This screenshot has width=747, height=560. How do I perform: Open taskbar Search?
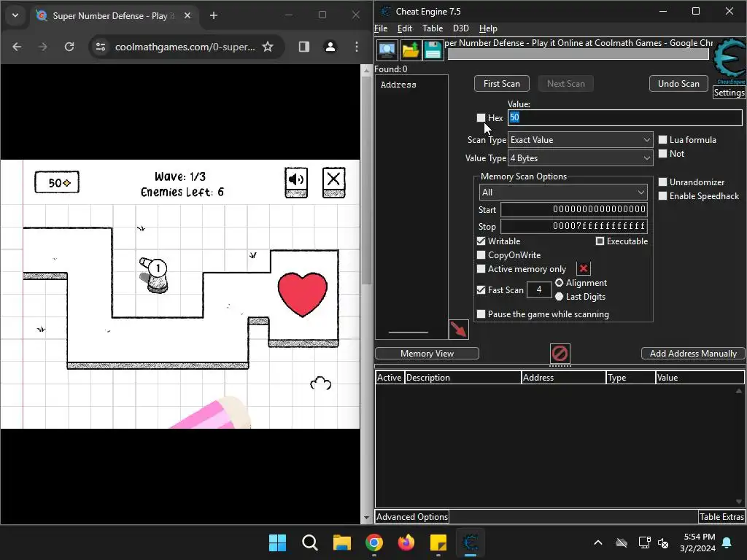pyautogui.click(x=309, y=542)
